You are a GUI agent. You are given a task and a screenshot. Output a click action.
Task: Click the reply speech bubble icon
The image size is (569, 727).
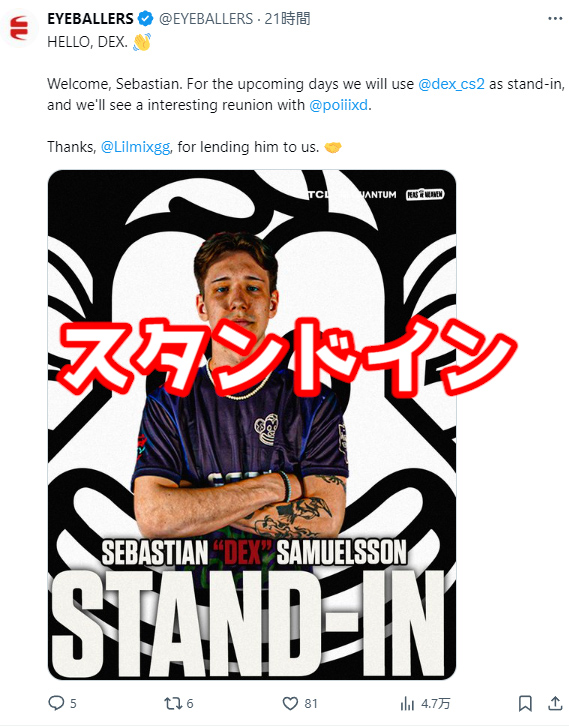pos(56,703)
